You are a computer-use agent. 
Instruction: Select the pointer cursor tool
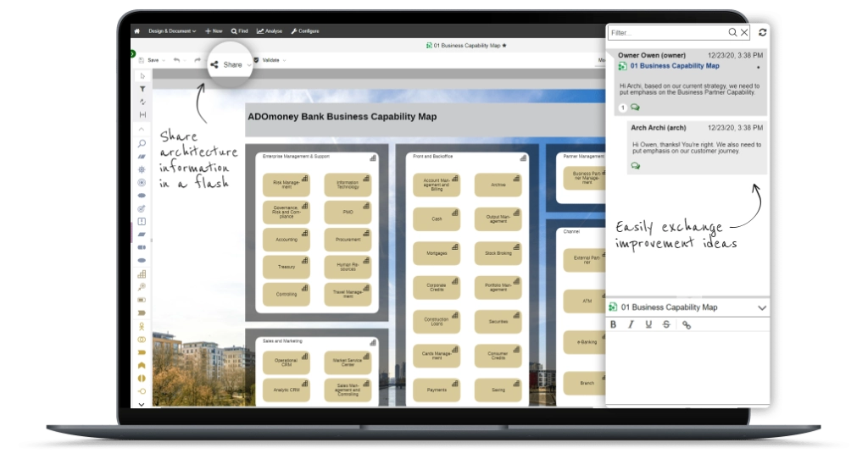point(142,76)
